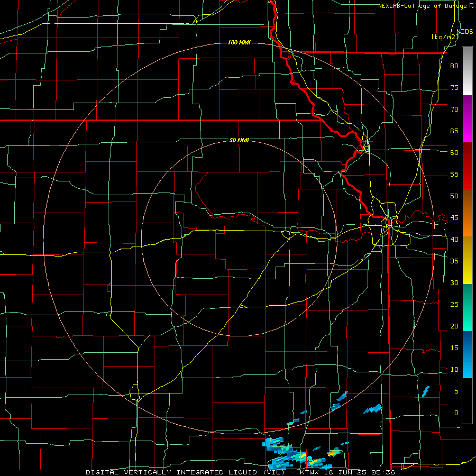
Task: Click the 55 value on the scale
Action: [454, 174]
